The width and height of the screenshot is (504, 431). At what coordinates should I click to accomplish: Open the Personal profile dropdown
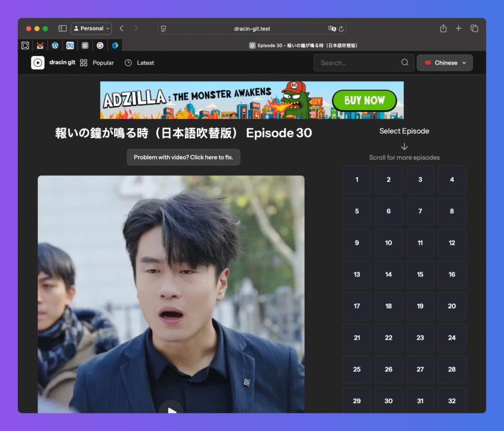(91, 29)
